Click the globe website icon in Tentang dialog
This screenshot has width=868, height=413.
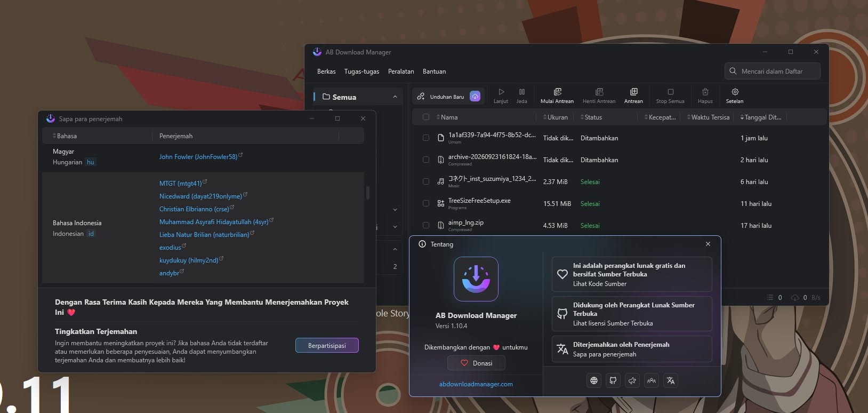coord(594,380)
